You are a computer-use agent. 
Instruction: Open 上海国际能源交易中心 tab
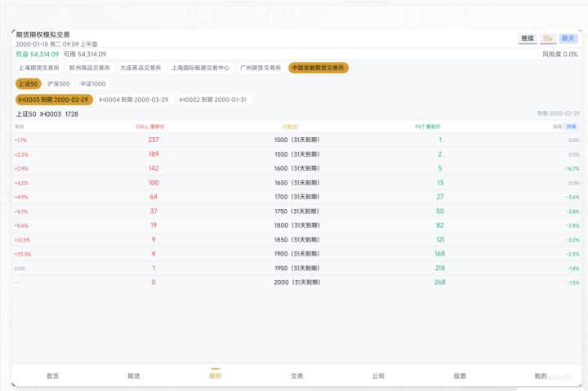pyautogui.click(x=201, y=68)
